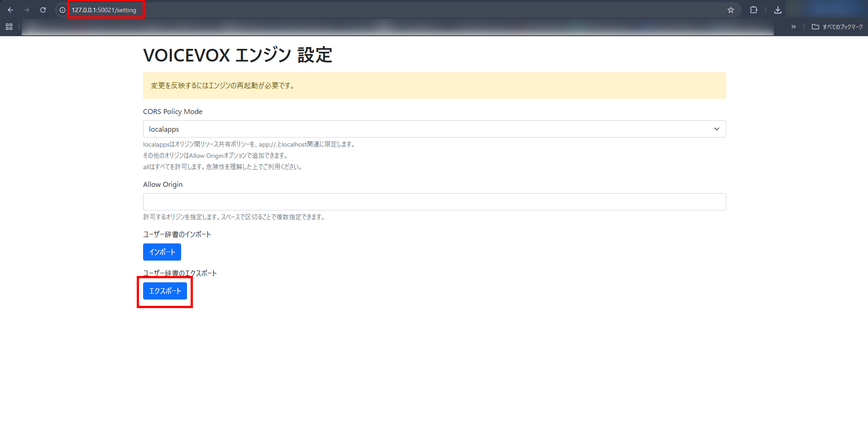Click the インポート button

162,252
